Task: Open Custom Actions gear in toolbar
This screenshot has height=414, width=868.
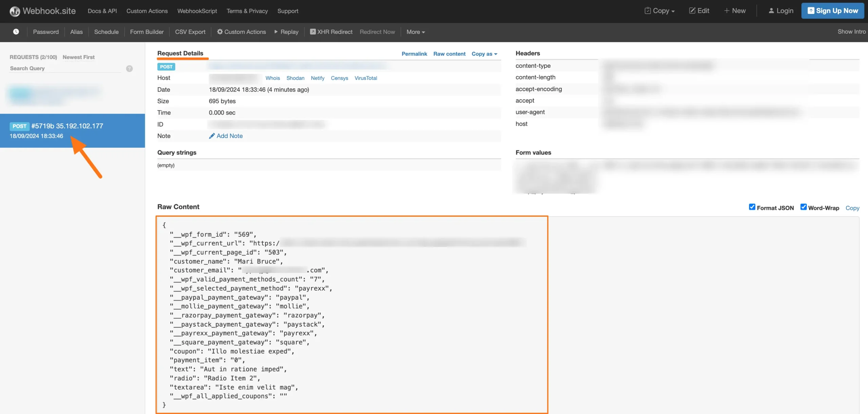Action: 220,32
